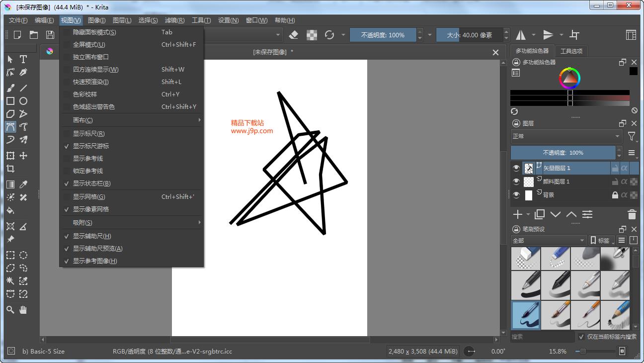
Task: Open the 图层(L) menu
Action: [x=122, y=20]
